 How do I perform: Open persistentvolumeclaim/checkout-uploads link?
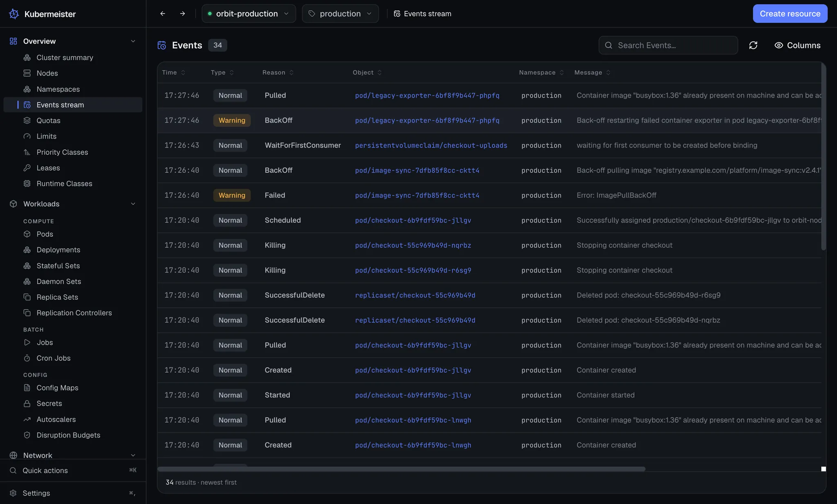coord(431,145)
